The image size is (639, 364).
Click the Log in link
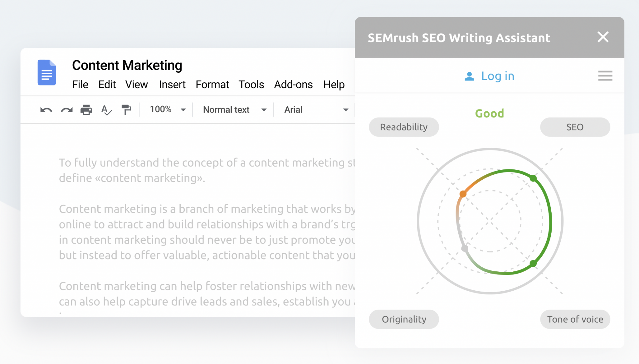tap(497, 76)
